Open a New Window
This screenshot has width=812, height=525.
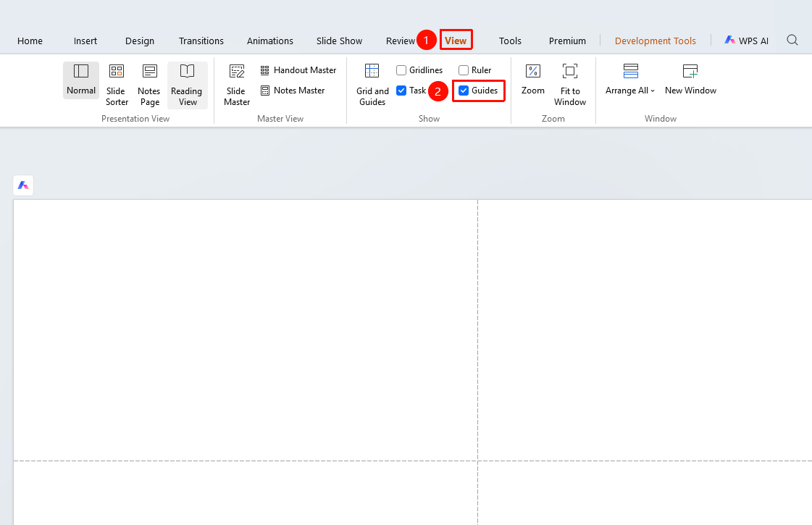coord(690,80)
